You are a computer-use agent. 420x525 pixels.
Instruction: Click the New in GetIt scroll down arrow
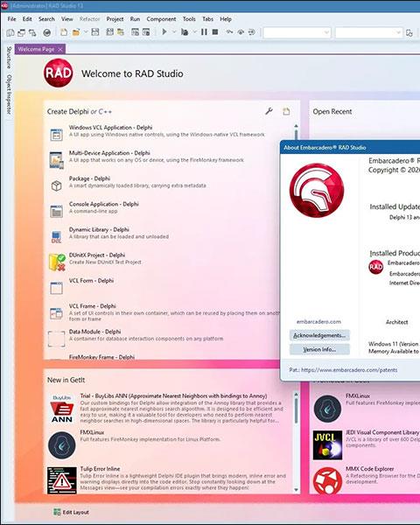click(296, 490)
